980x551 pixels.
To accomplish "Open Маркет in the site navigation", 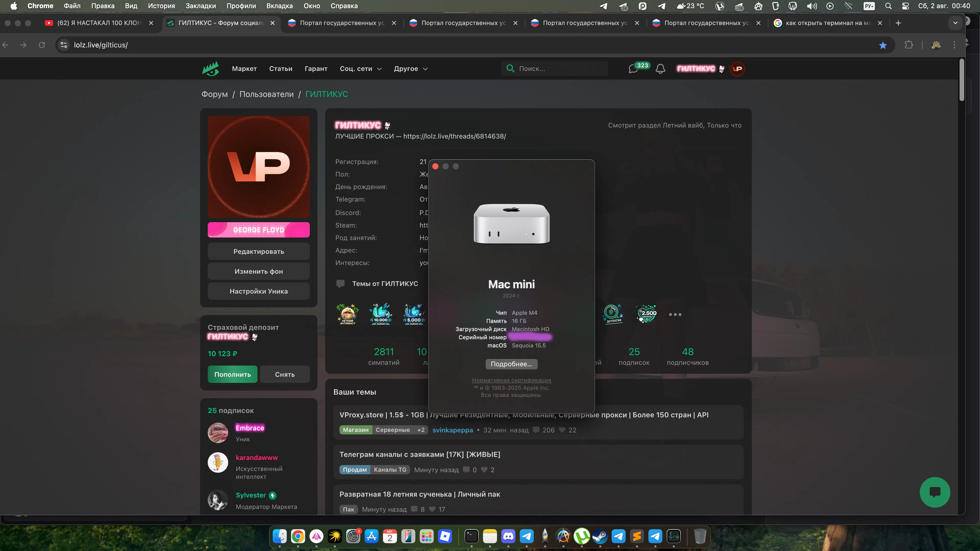I will 244,69.
